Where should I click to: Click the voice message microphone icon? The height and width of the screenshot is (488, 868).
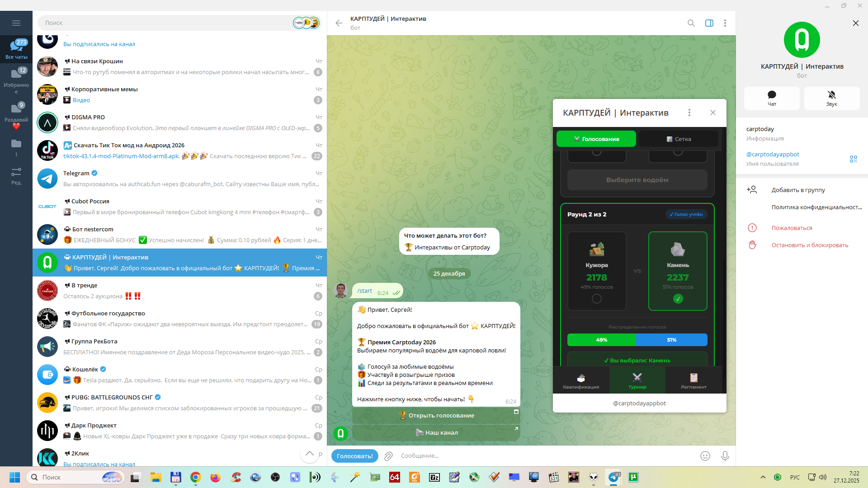coord(725,456)
